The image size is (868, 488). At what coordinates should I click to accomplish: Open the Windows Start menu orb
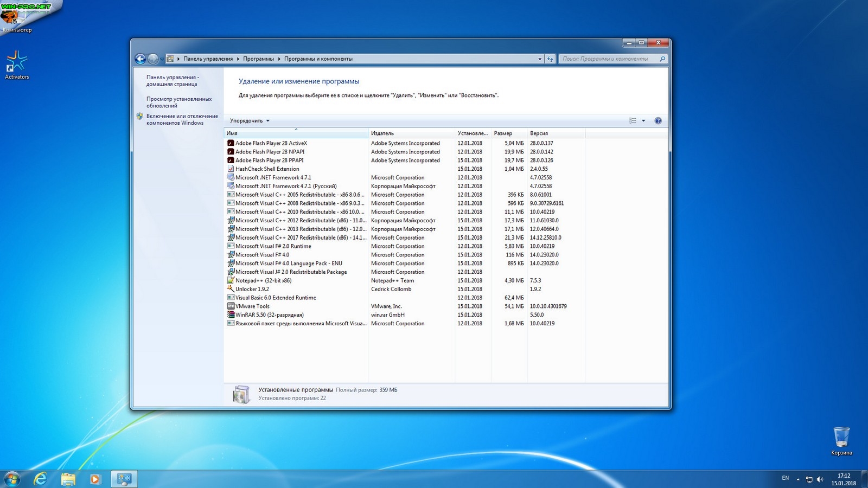click(12, 479)
